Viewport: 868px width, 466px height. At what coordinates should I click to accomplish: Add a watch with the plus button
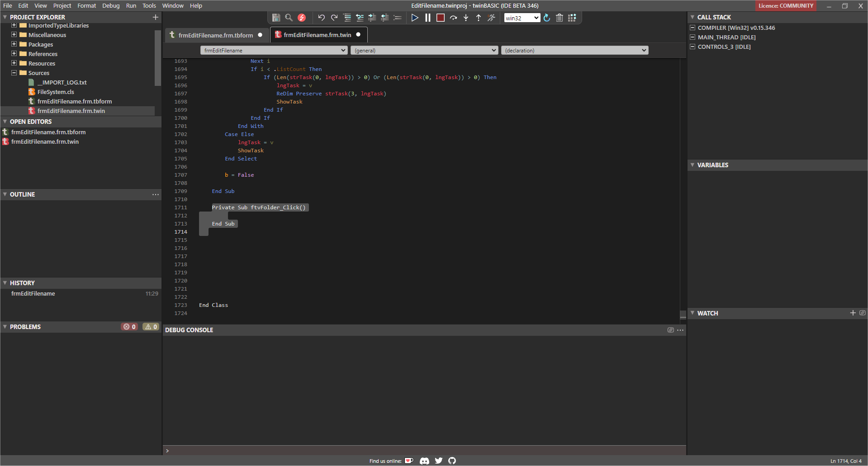click(853, 313)
